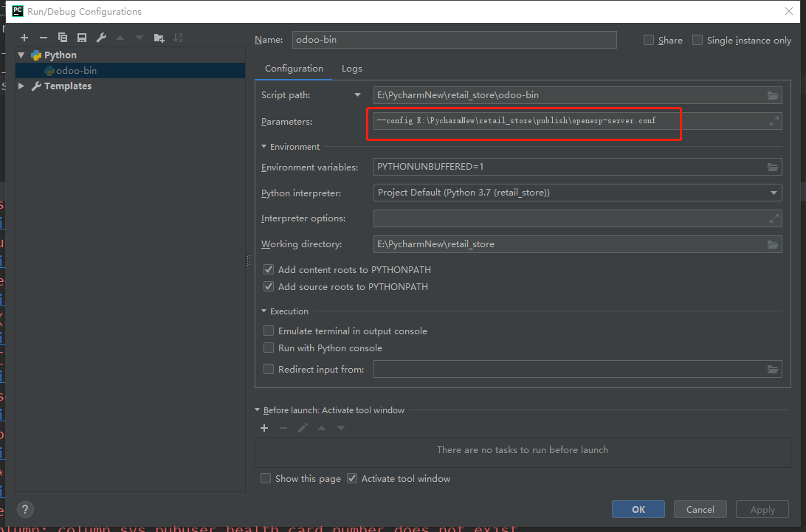
Task: Confirm with the OK button
Action: coord(638,509)
